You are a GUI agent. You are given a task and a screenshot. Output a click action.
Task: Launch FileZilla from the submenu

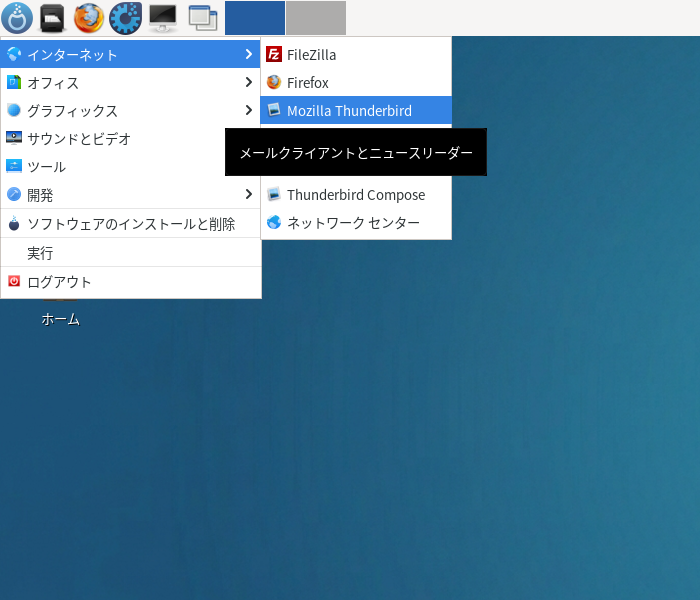coord(356,54)
